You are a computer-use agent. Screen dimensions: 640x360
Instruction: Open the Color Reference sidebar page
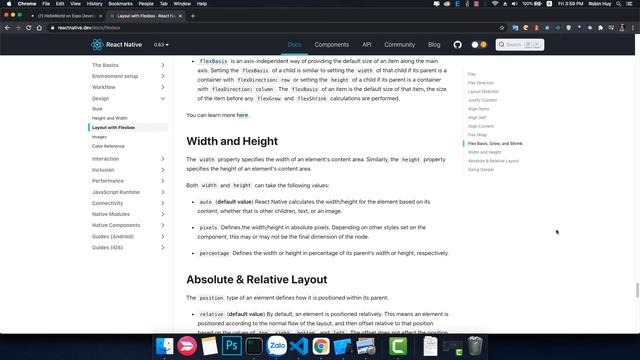pyautogui.click(x=108, y=146)
